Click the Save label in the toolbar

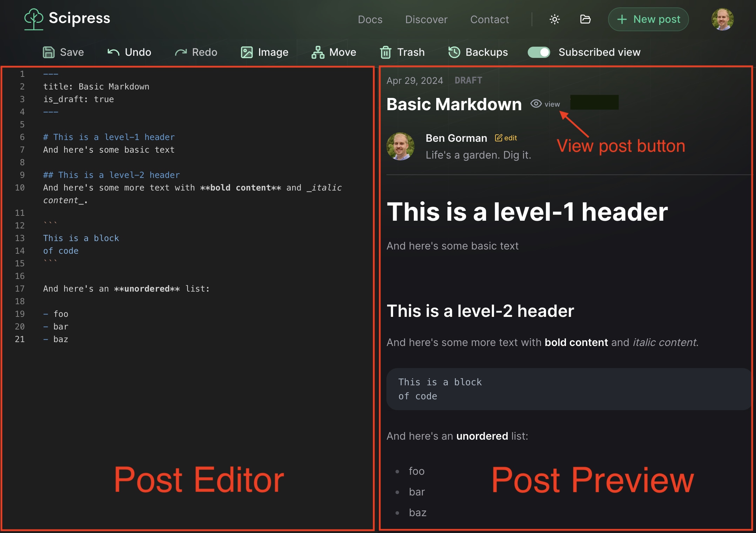tap(72, 52)
